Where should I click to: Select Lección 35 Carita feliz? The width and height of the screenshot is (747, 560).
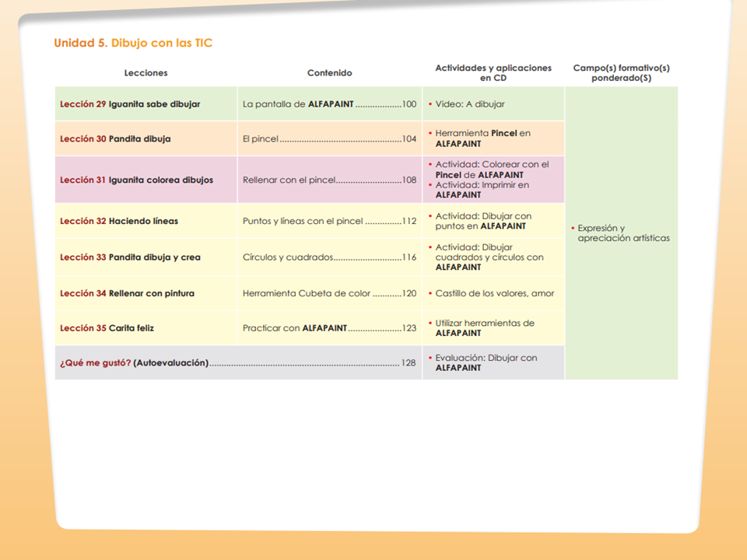coord(107,328)
